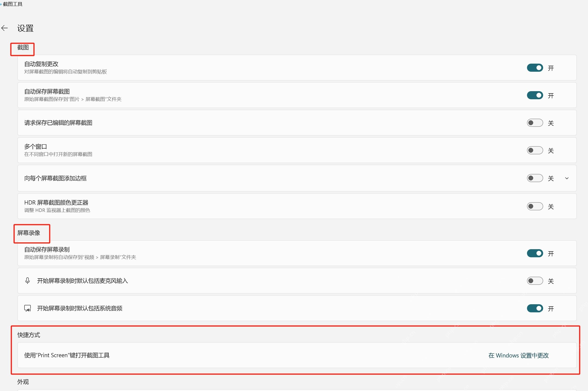Open 在 Windows 设置中更改 link
Viewport: 588px width, 391px height.
pos(518,355)
